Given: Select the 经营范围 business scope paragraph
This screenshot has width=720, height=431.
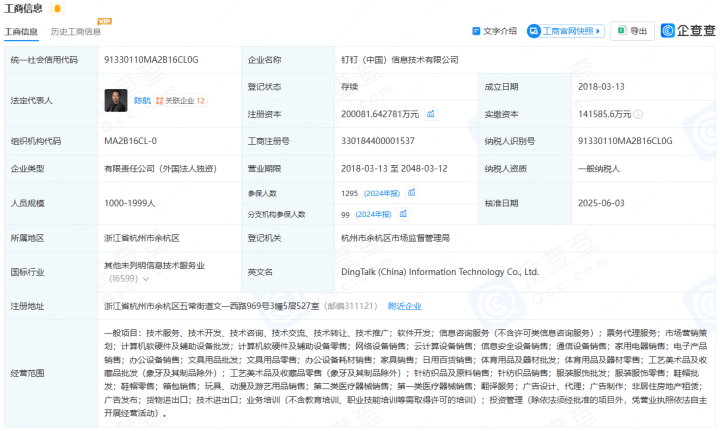Looking at the screenshot, I should [406, 373].
